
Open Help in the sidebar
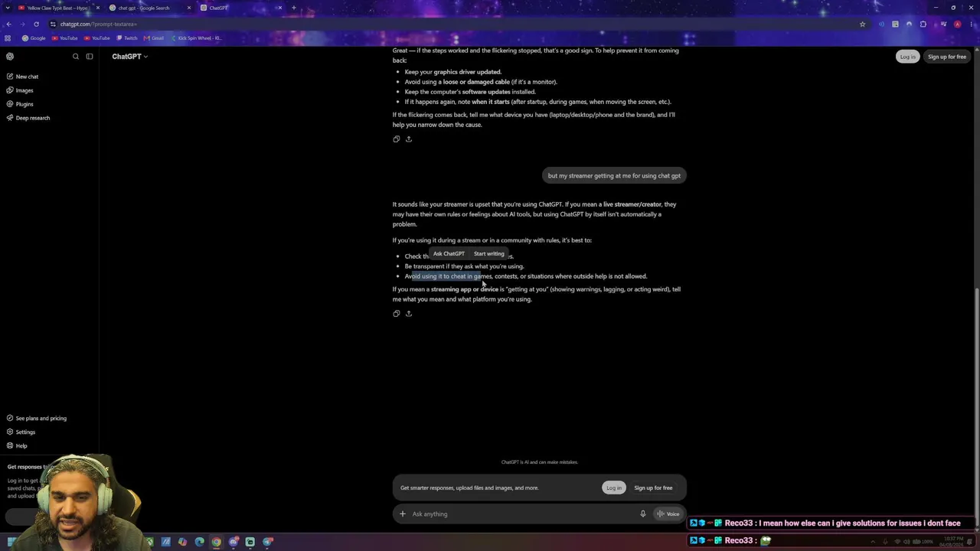(x=18, y=446)
